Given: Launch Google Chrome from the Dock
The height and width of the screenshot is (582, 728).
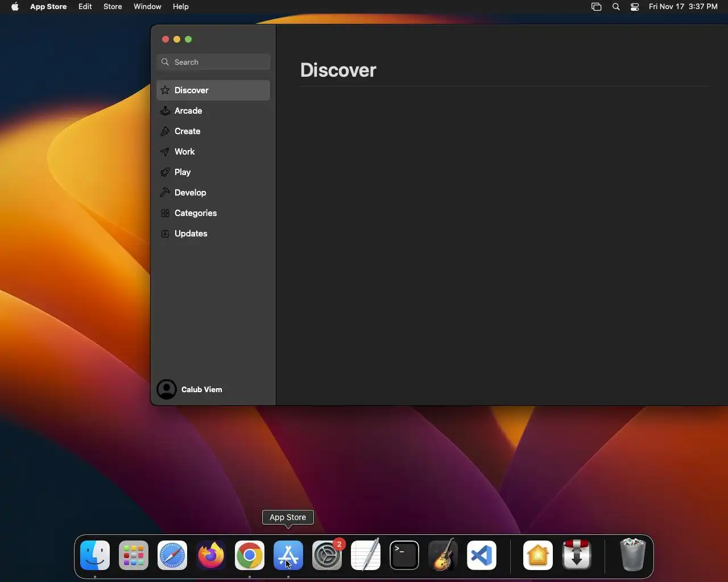Looking at the screenshot, I should coord(250,555).
